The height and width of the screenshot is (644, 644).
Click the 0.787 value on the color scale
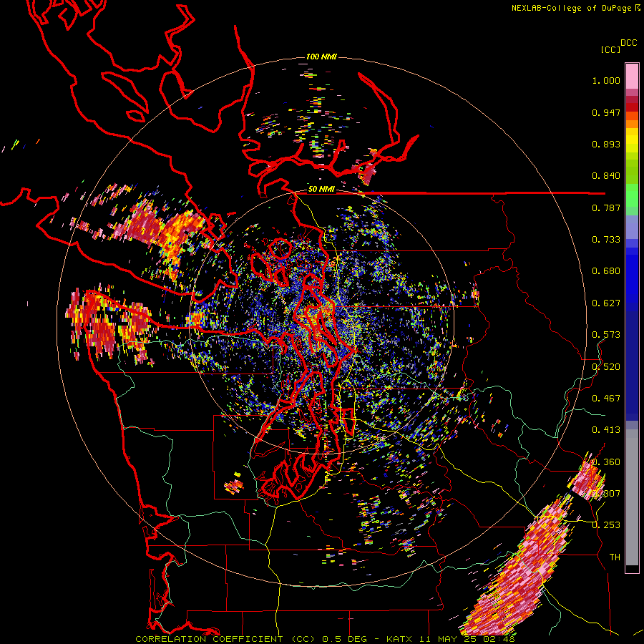click(x=606, y=208)
